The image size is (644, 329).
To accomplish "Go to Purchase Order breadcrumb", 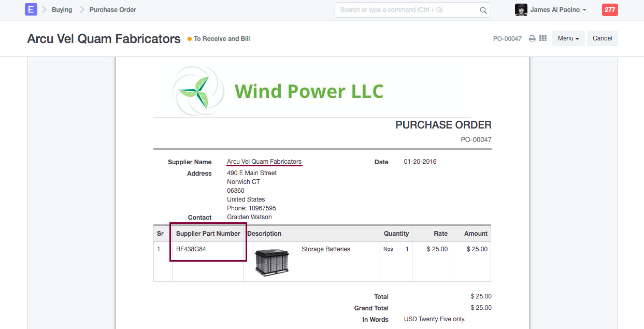I will [112, 10].
